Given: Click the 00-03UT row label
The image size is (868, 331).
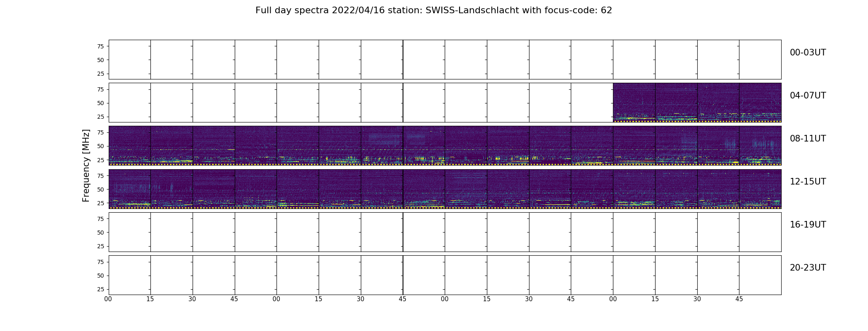Looking at the screenshot, I should [x=808, y=53].
